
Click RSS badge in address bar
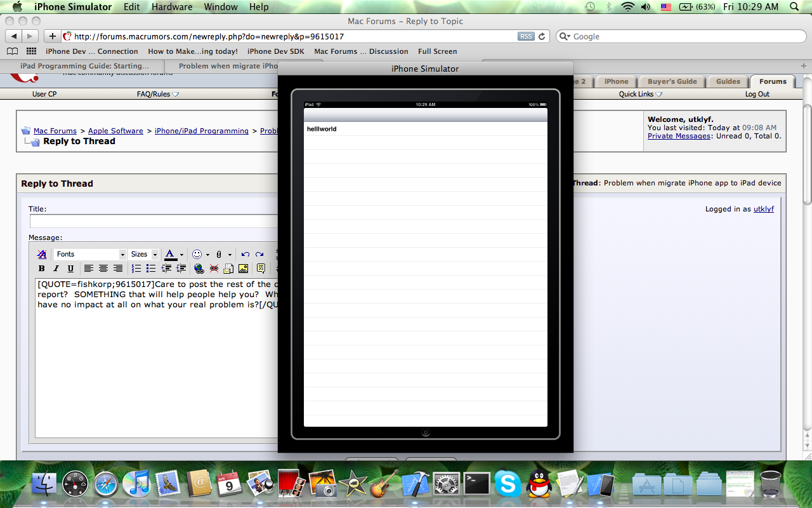click(526, 36)
